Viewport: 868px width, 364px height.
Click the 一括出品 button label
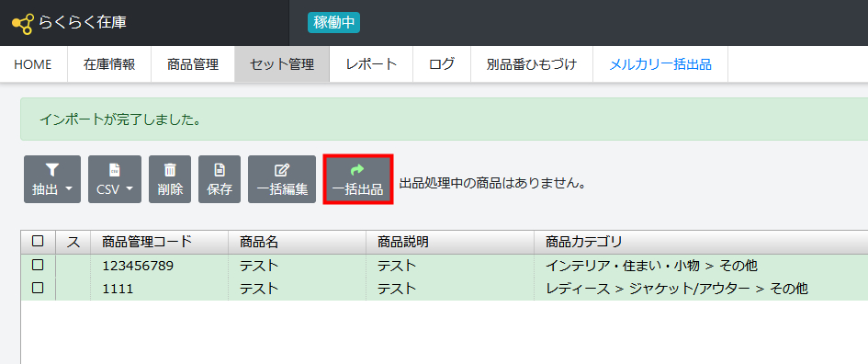click(357, 189)
